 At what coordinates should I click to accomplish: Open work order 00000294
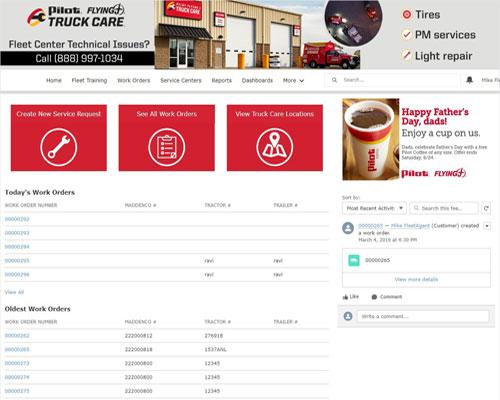(17, 247)
